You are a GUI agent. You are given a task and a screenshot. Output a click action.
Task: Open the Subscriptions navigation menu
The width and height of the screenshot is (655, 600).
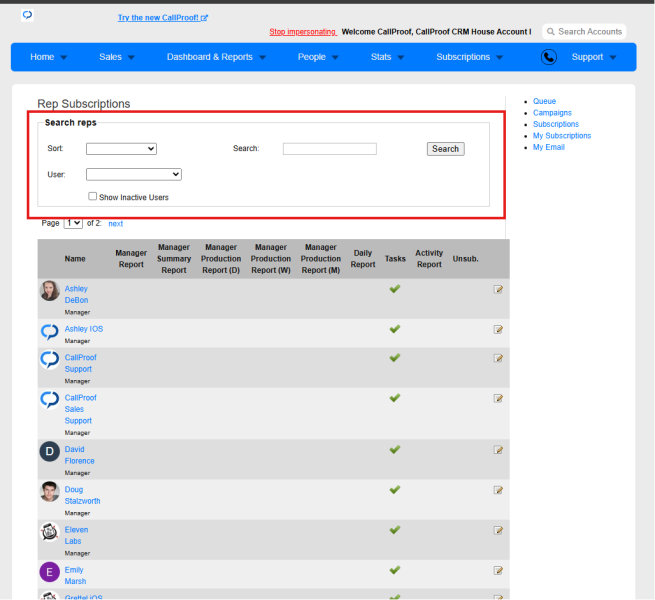470,57
